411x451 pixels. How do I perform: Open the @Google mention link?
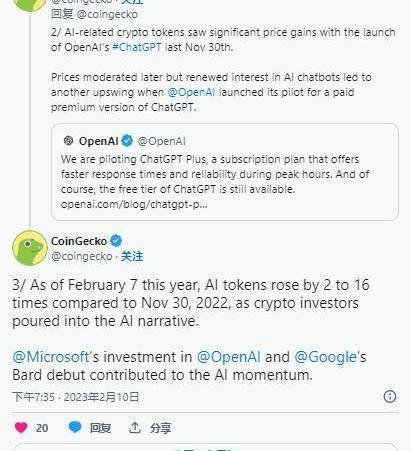tap(326, 357)
